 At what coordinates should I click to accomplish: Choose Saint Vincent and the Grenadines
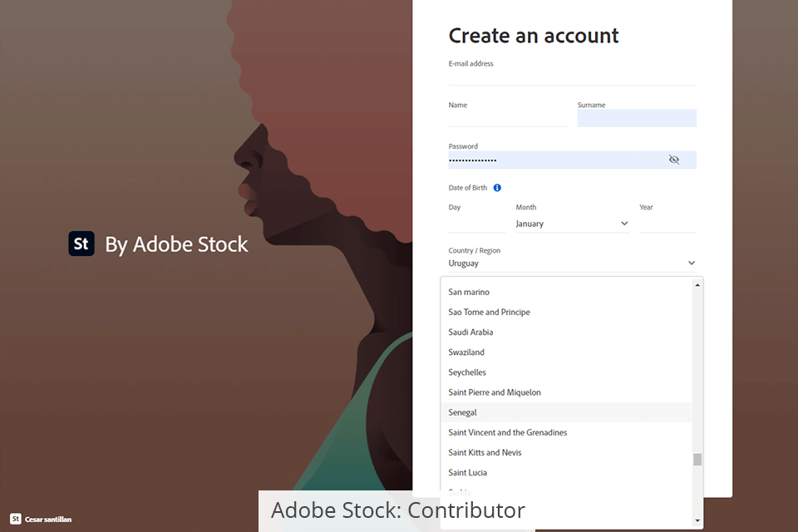point(508,432)
